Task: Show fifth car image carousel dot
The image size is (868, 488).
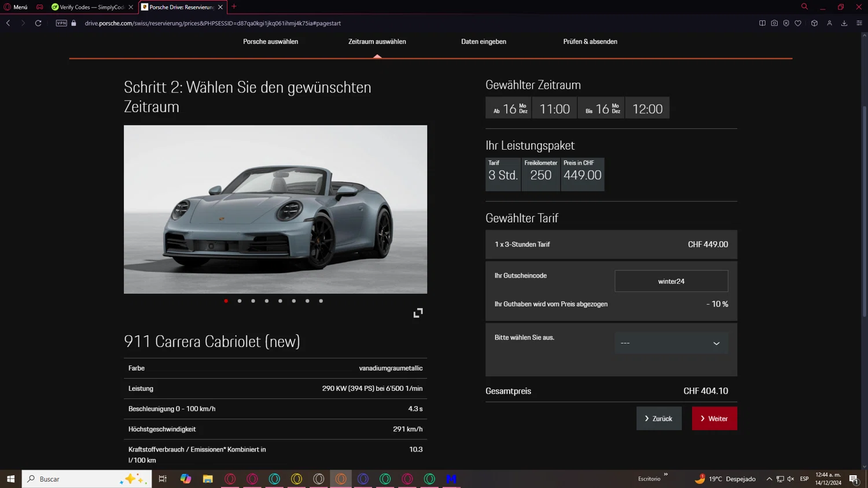Action: [x=280, y=301]
